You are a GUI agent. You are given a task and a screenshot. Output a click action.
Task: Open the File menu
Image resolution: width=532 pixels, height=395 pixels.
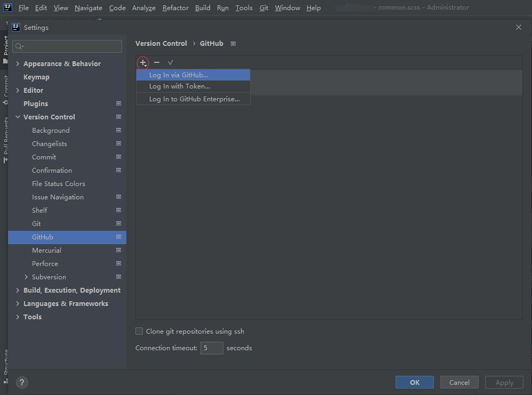pyautogui.click(x=23, y=7)
